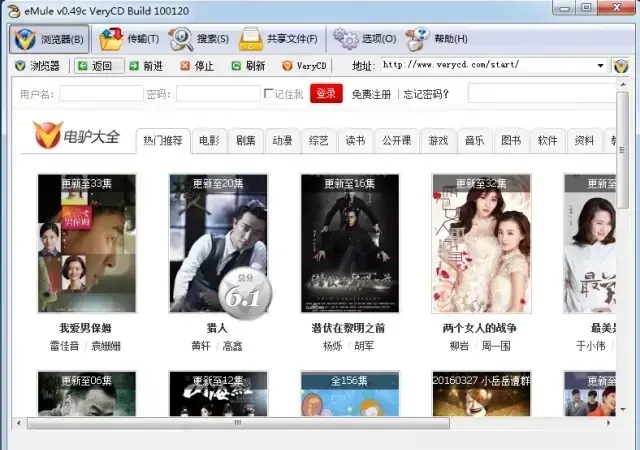Open the 更新至12集 thumbnail
The image size is (640, 450).
tap(218, 394)
